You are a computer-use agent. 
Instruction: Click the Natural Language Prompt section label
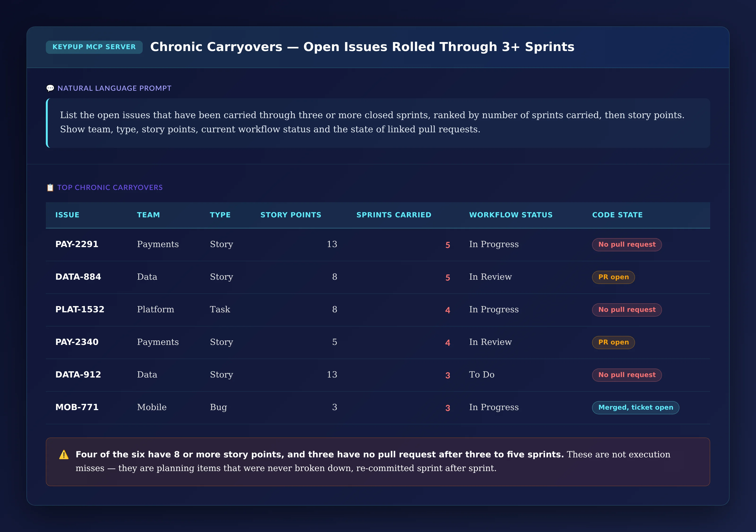[114, 88]
